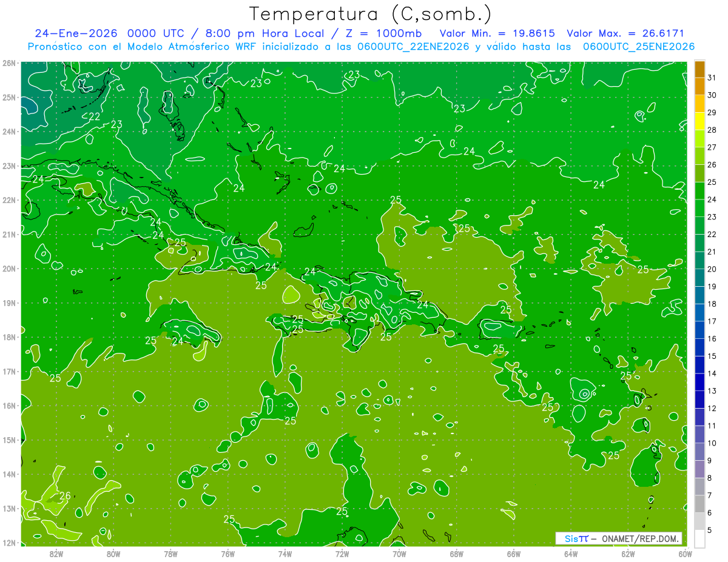Click the "25N" latitude axis label
Screen dimensions: 728x562
(x=8, y=98)
